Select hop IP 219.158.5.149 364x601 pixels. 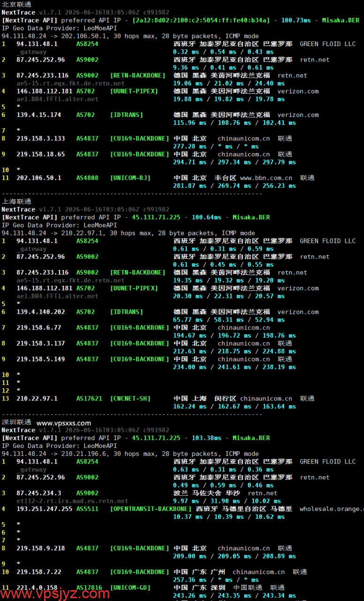[41, 359]
